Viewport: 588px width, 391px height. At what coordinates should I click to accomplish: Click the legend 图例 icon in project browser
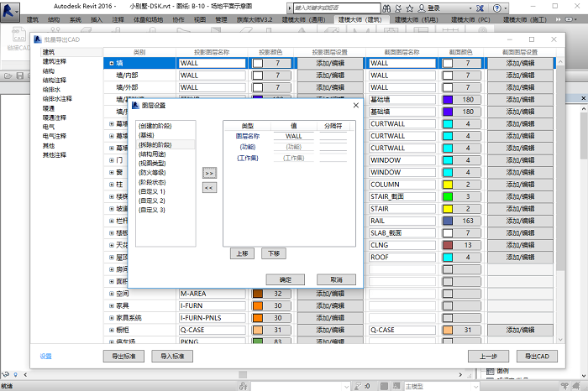[490, 371]
